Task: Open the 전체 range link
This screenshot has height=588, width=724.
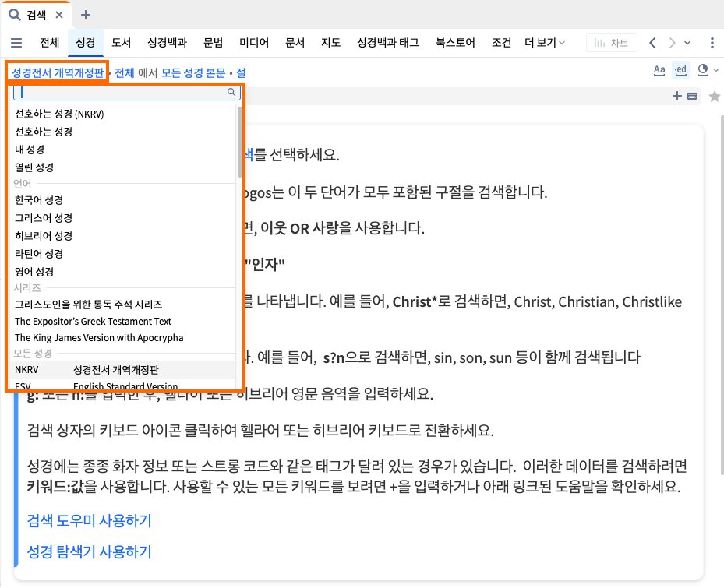Action: click(x=124, y=73)
